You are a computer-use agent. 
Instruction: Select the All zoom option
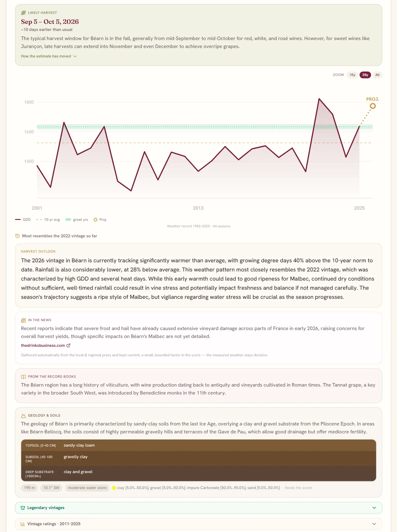[377, 75]
